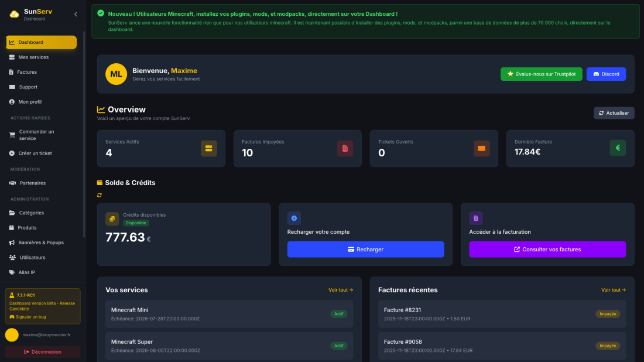Expand Factures récentes with Voir tout
Viewport: 644px width, 362px height.
pyautogui.click(x=613, y=290)
